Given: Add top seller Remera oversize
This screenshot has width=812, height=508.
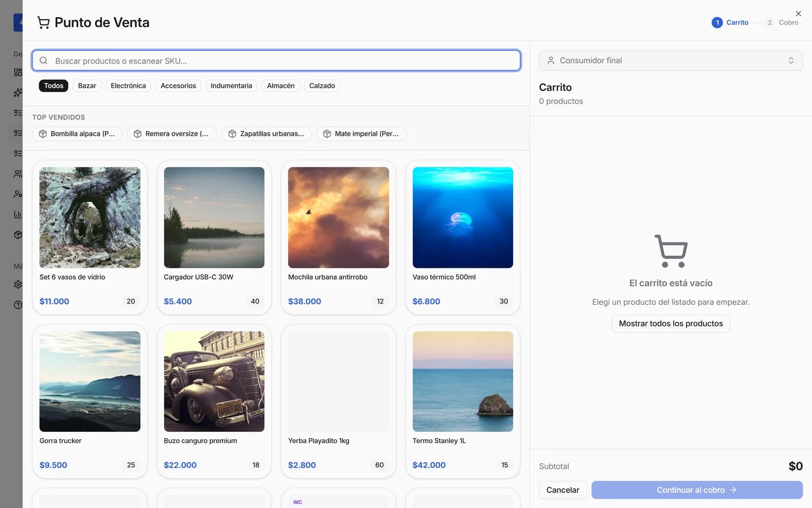Looking at the screenshot, I should pyautogui.click(x=172, y=134).
